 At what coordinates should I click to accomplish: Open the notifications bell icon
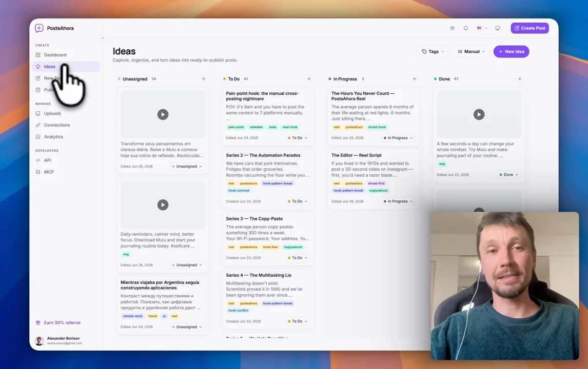pos(465,28)
